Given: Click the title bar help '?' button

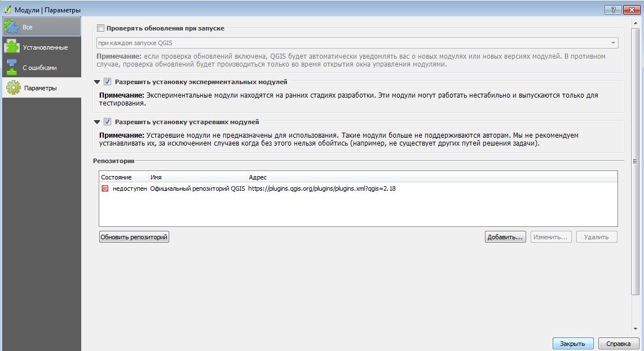Looking at the screenshot, I should click(x=613, y=10).
